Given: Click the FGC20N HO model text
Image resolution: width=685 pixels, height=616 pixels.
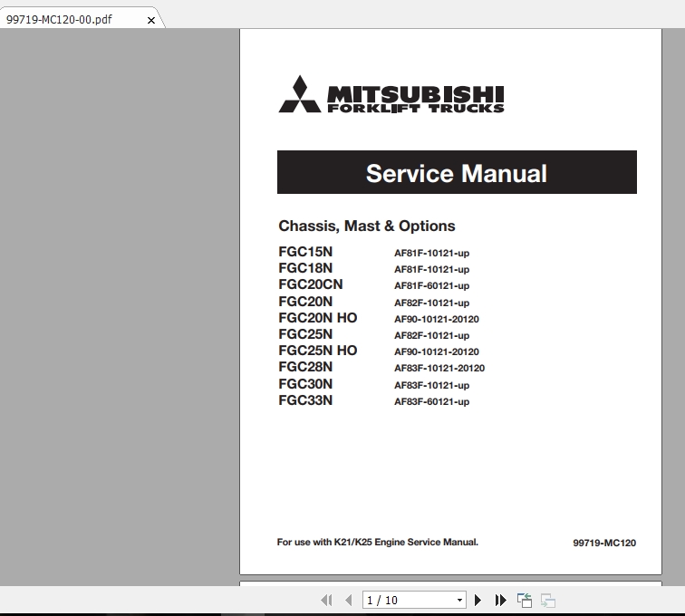Looking at the screenshot, I should [x=318, y=318].
